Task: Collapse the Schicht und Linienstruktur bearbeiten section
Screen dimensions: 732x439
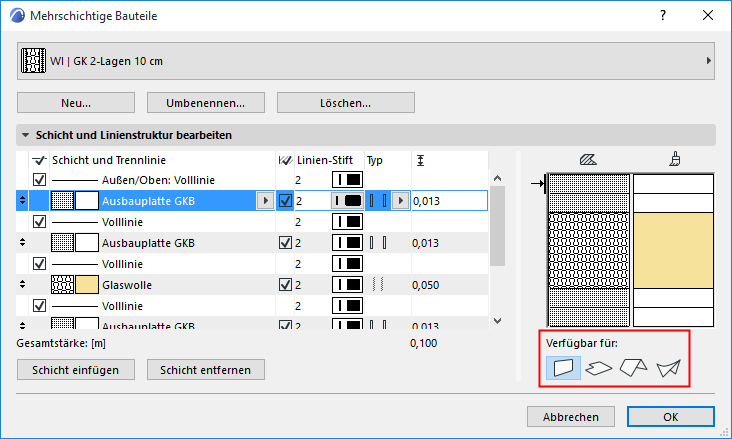Action: [x=26, y=135]
